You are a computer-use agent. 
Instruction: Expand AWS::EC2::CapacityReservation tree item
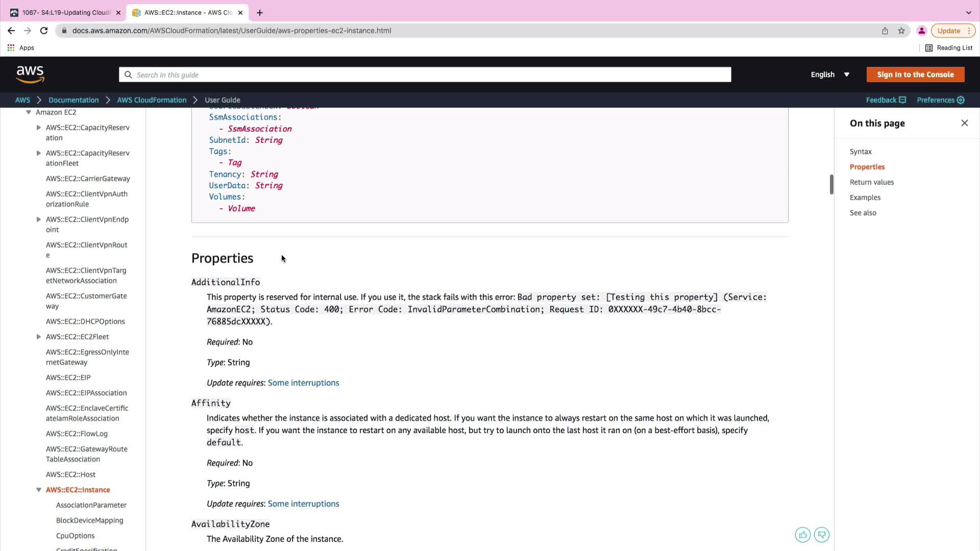tap(38, 128)
